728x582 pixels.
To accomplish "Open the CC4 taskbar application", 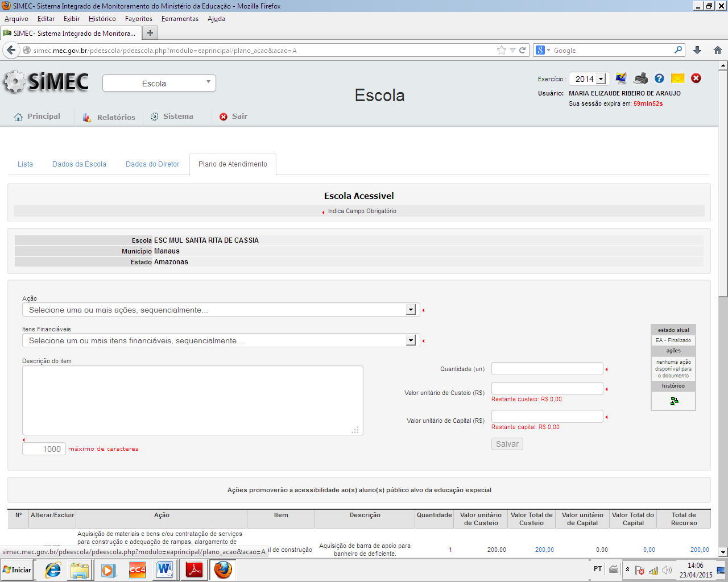I will tap(137, 569).
